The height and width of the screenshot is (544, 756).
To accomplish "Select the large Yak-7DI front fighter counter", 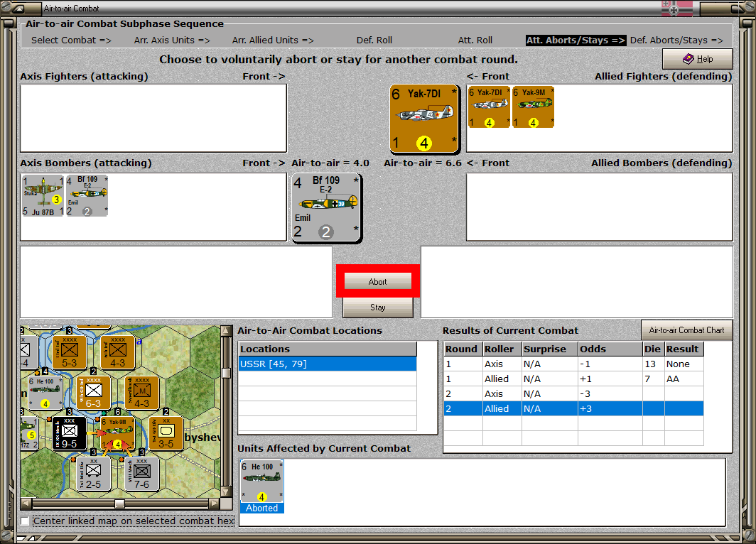I will coord(423,119).
